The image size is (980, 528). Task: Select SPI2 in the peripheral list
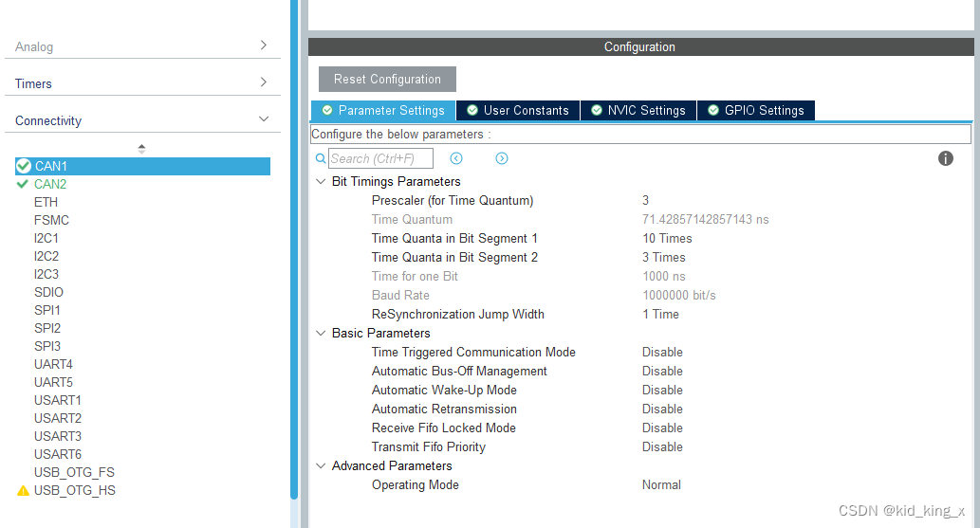coord(47,329)
